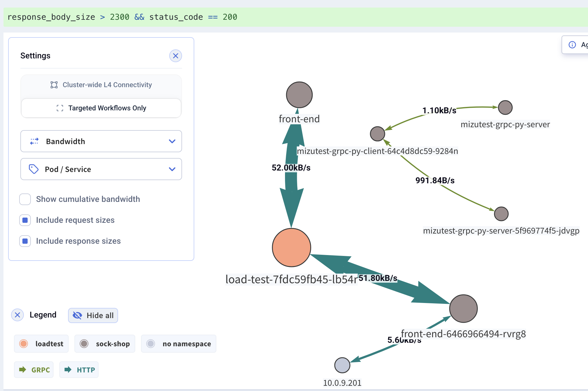This screenshot has height=391, width=588.
Task: Expand the Bandwidth dropdown
Action: (x=172, y=141)
